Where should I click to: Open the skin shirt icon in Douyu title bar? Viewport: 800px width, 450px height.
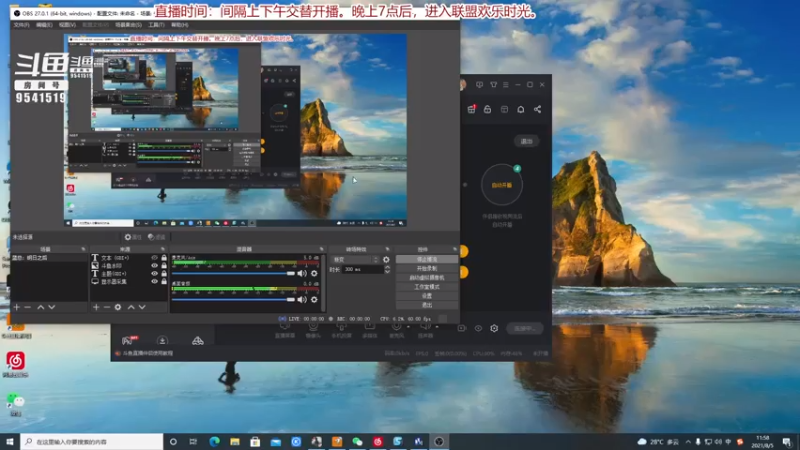[x=493, y=85]
